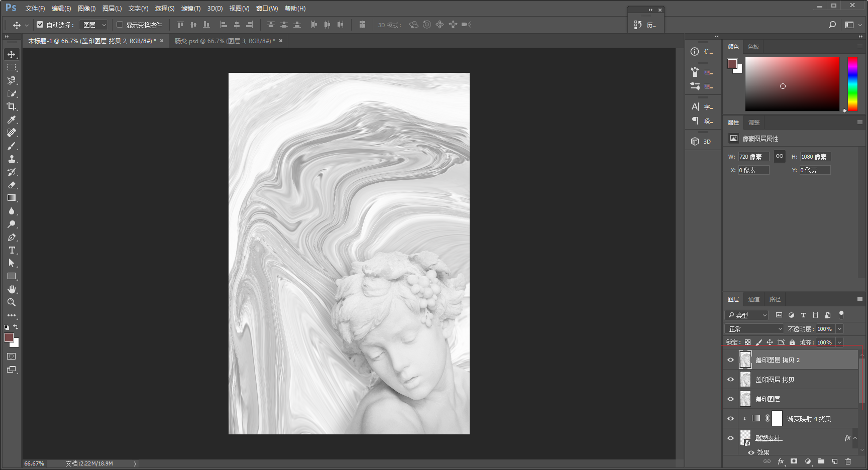The image size is (868, 470).
Task: Select the Hand tool
Action: (12, 289)
